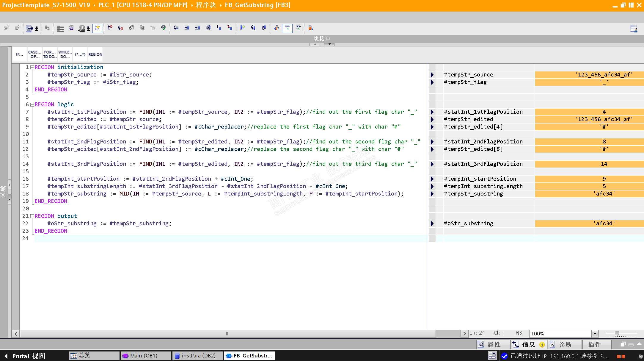Insert a FOR TO DO loop template
Screen dimensions: 644x361
pyautogui.click(x=50, y=54)
